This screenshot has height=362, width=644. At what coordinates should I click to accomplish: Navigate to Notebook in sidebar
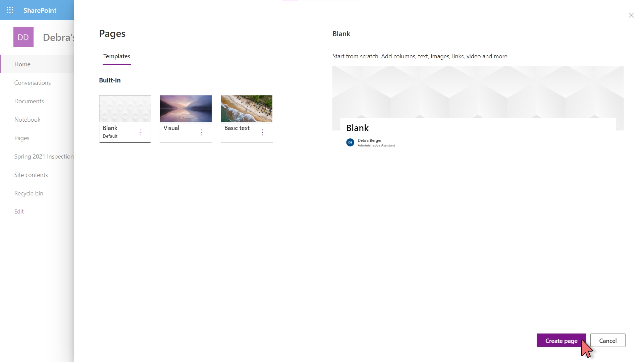click(27, 119)
